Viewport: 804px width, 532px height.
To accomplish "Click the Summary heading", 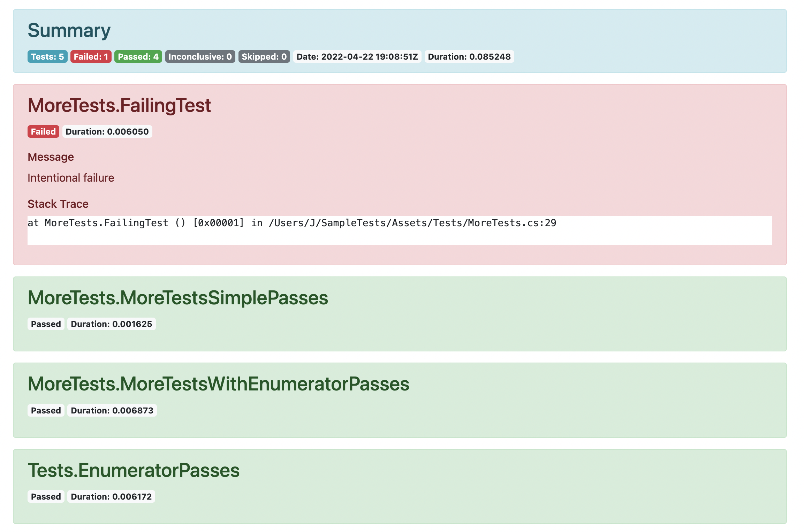I will point(69,30).
